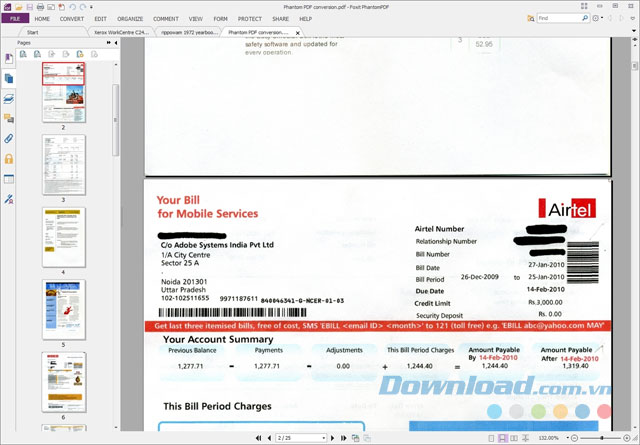Open the Layers navigation panel icon
The width and height of the screenshot is (640, 445).
click(x=9, y=98)
